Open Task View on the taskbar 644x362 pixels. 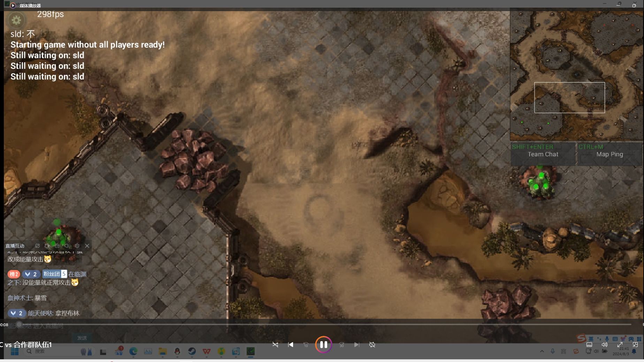click(103, 352)
